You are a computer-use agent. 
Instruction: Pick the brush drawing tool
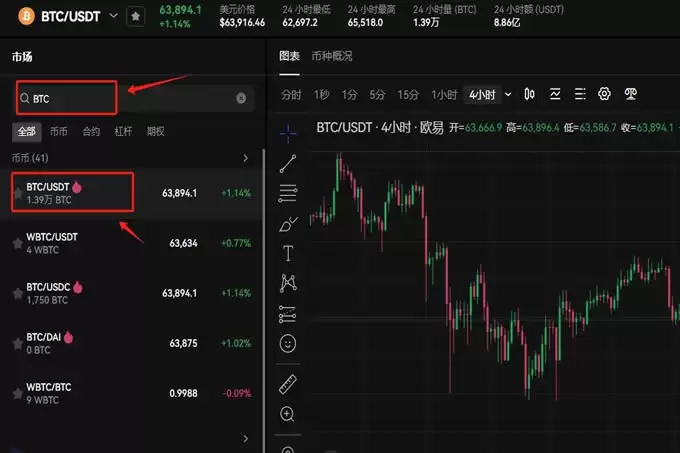(x=288, y=223)
